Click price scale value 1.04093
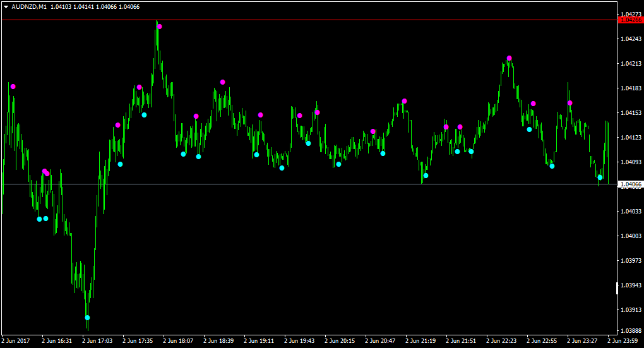The height and width of the screenshot is (348, 644). tap(631, 162)
